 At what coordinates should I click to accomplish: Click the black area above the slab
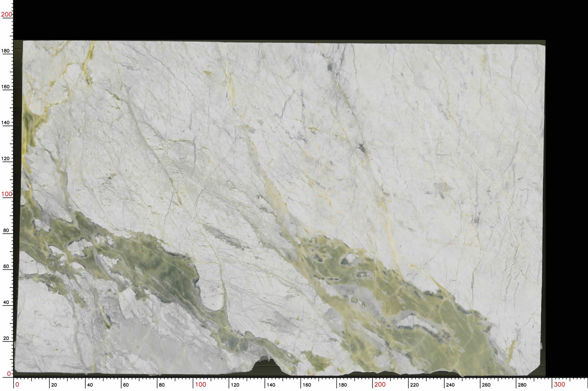click(274, 20)
